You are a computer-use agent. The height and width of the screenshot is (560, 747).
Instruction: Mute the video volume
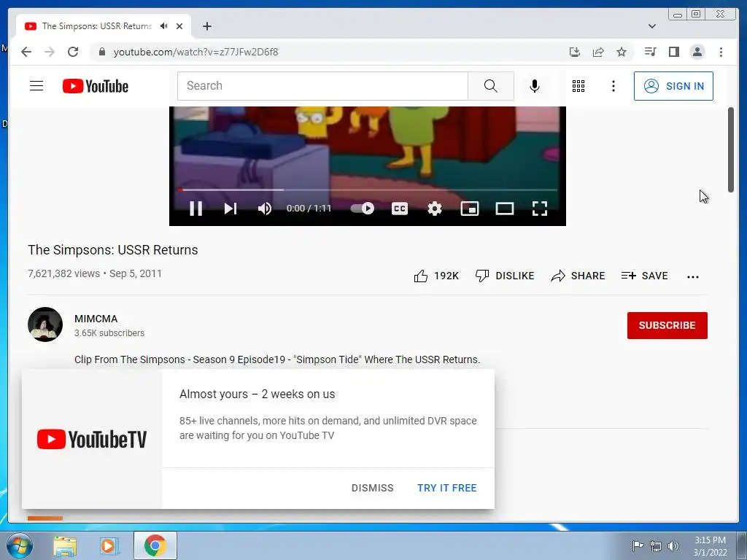tap(264, 209)
